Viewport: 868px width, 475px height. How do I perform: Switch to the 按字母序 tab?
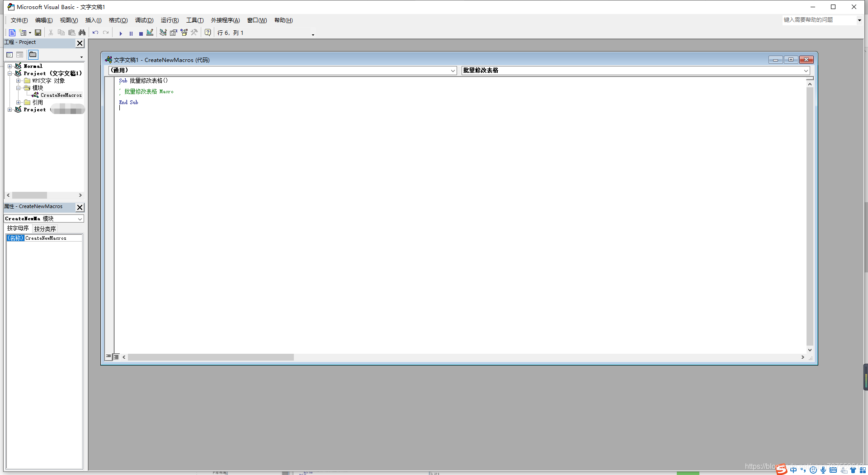click(18, 228)
